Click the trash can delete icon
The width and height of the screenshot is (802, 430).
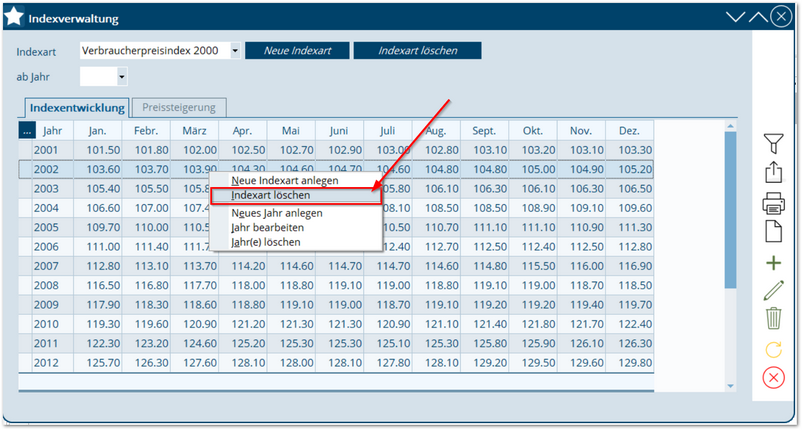click(x=773, y=318)
